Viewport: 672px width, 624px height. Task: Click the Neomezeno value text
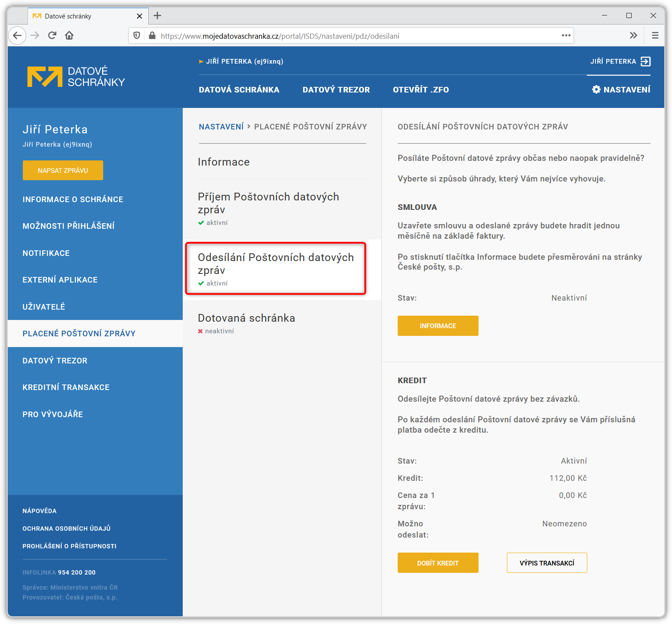click(565, 523)
